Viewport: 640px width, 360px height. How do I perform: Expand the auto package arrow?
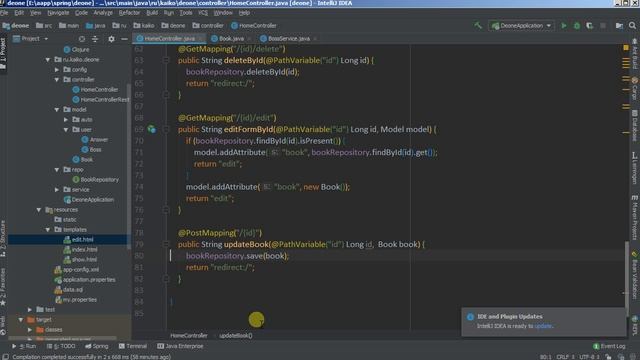coord(66,120)
